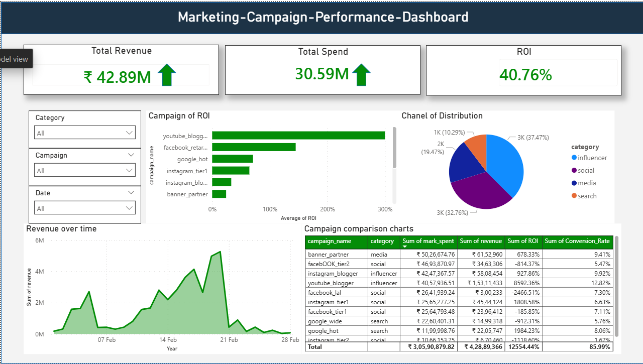Screen dimensions: 643x364
Task: Select the orange search legend marker
Action: click(574, 196)
